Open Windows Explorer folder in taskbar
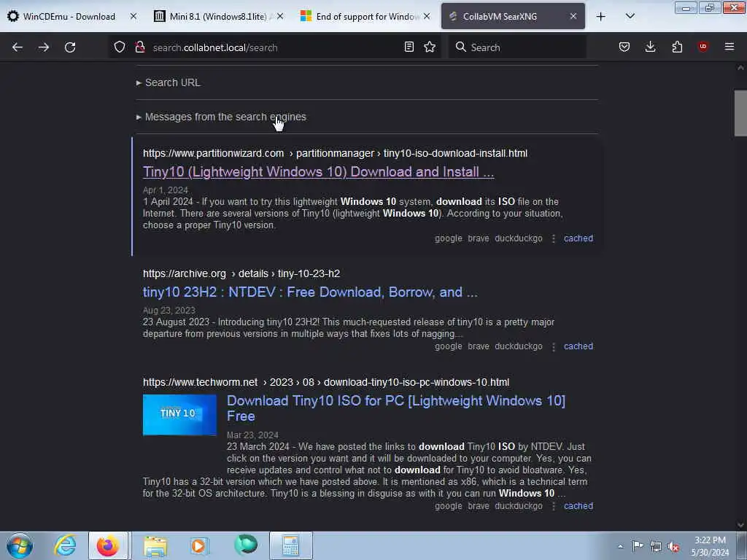The width and height of the screenshot is (747, 560). click(x=155, y=545)
